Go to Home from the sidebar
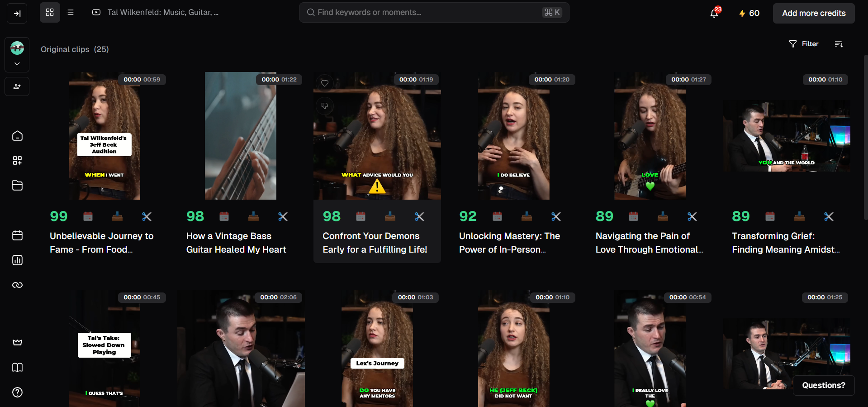Viewport: 868px width, 407px height. pyautogui.click(x=17, y=136)
